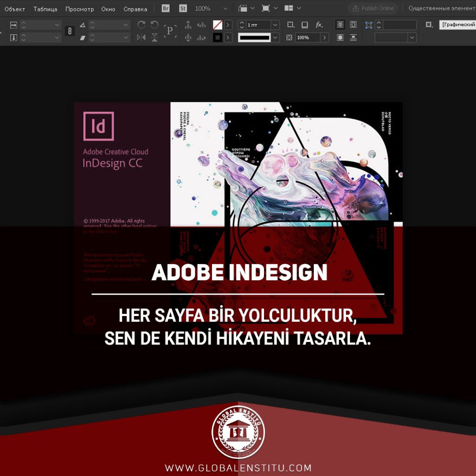Select the paragraph style 'P' icon
Screen dimensions: 476x476
(170, 31)
